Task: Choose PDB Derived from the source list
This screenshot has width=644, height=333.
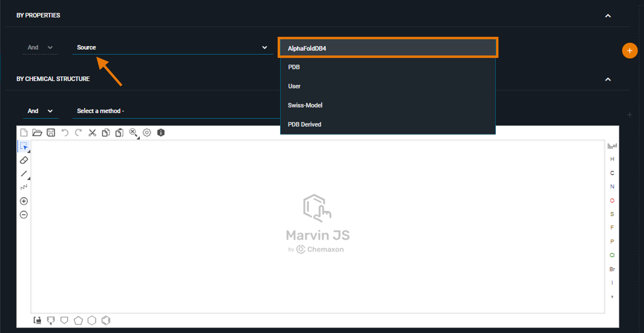Action: [388, 124]
